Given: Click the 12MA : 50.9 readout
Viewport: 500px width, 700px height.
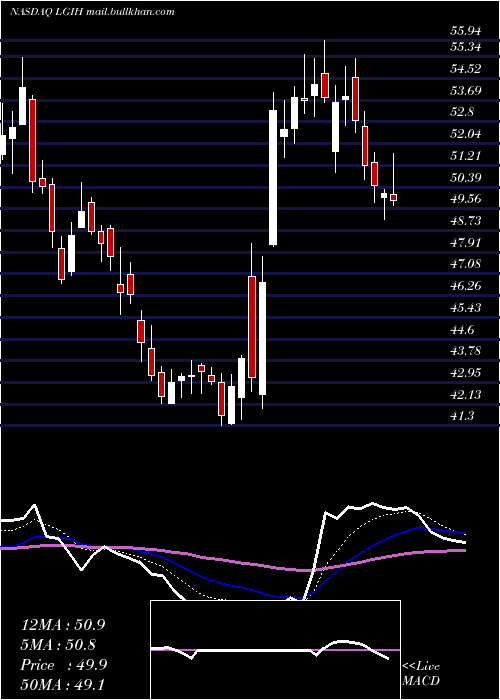Looking at the screenshot, I should pos(63,625).
